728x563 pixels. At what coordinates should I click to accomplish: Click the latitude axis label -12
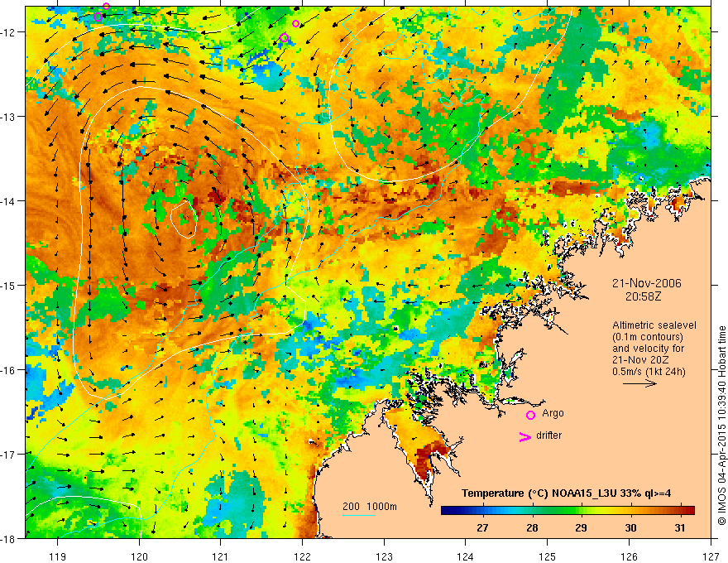click(9, 32)
